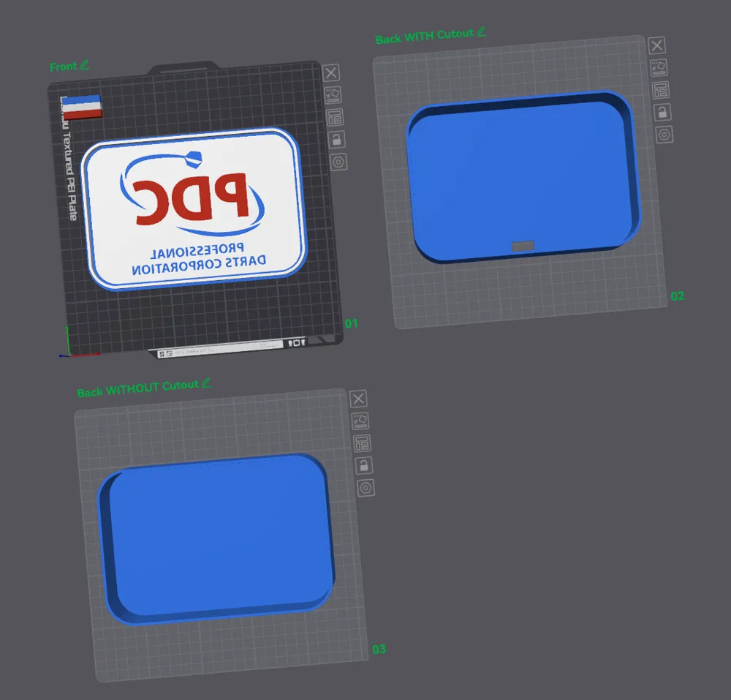Click the plate number 02 label
This screenshot has height=700, width=731.
678,296
